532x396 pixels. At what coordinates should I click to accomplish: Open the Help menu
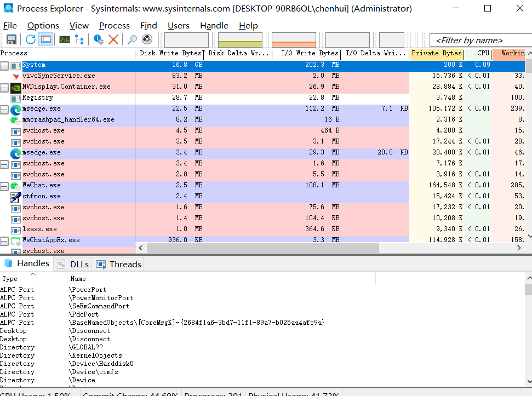pyautogui.click(x=248, y=25)
